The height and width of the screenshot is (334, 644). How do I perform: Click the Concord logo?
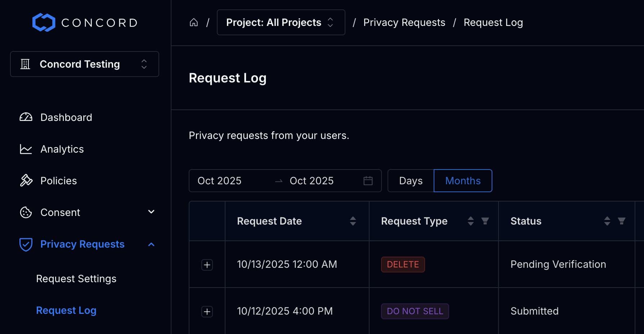coord(85,22)
